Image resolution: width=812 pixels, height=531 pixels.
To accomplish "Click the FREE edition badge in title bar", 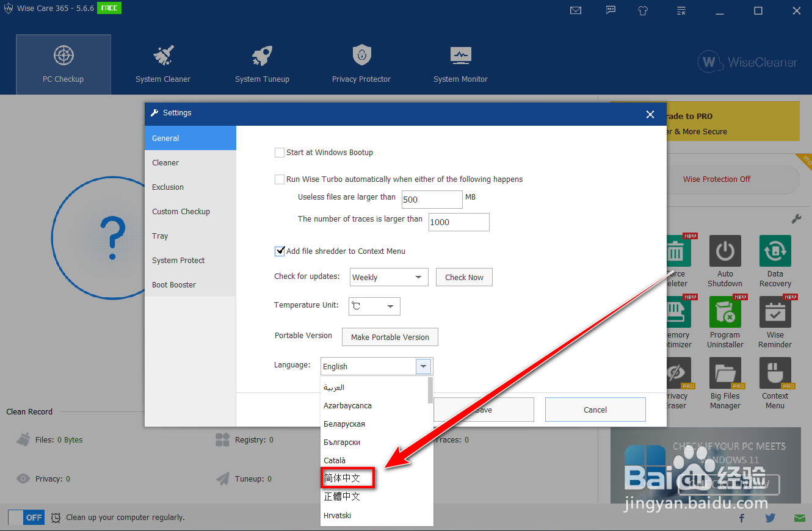I will click(x=109, y=9).
